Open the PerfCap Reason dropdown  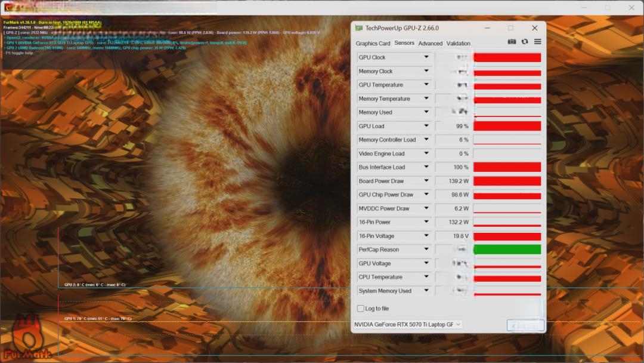coord(426,250)
